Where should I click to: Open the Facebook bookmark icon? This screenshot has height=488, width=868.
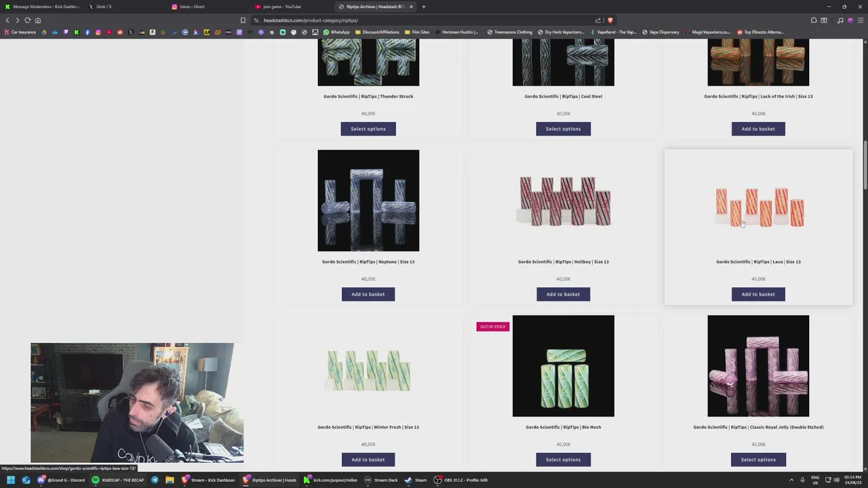click(87, 32)
